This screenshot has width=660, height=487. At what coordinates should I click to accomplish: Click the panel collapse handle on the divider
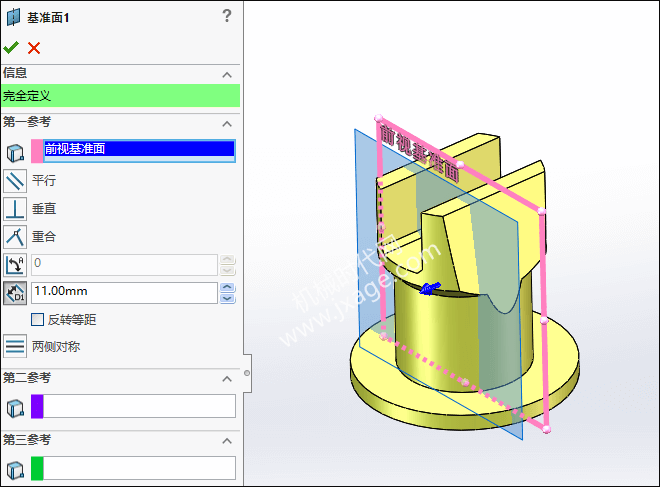[x=247, y=373]
